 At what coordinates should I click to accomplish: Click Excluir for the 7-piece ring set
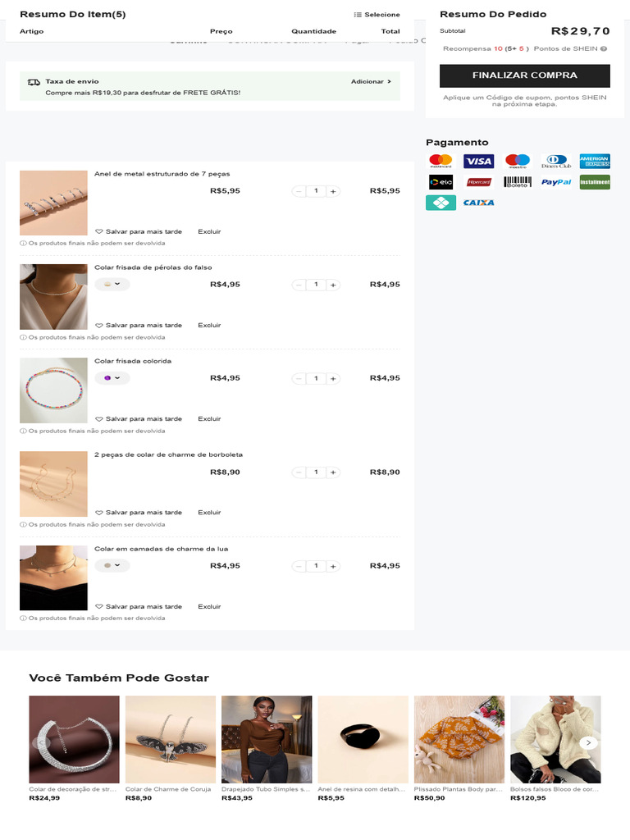(x=209, y=231)
